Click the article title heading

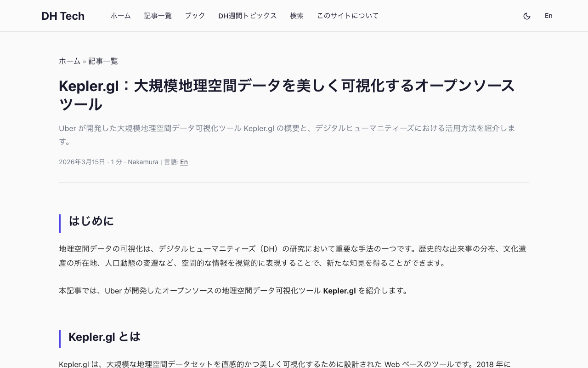287,95
